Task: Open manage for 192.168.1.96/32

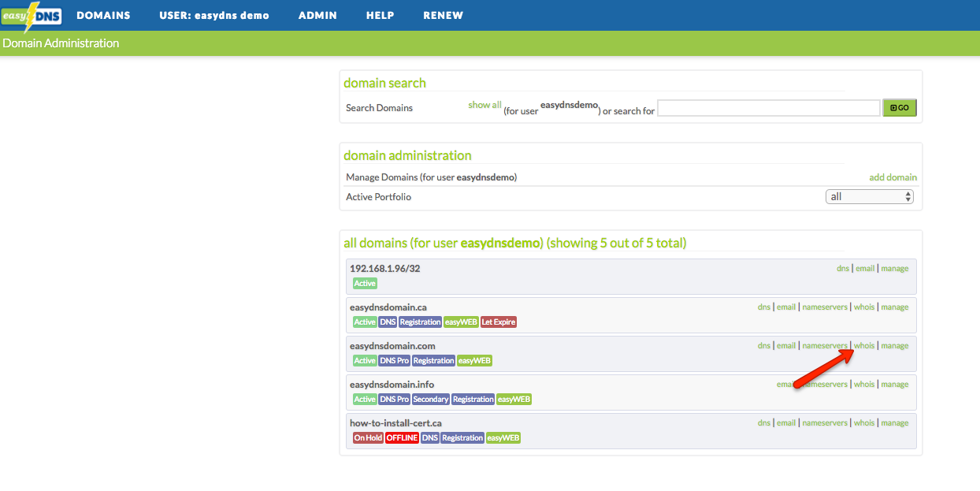Action: click(895, 269)
